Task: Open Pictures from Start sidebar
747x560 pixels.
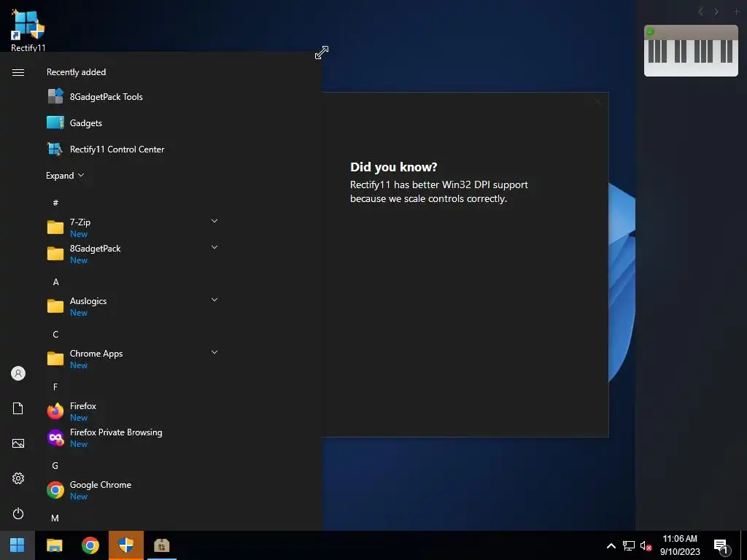Action: tap(18, 443)
